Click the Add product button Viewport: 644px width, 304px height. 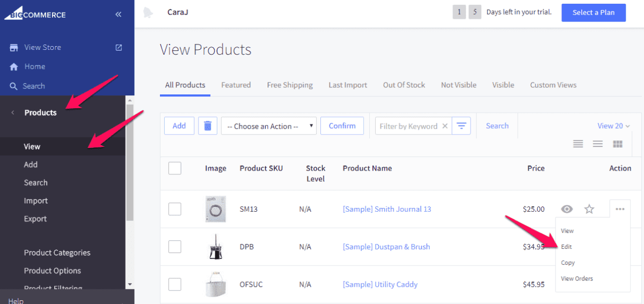pyautogui.click(x=179, y=126)
